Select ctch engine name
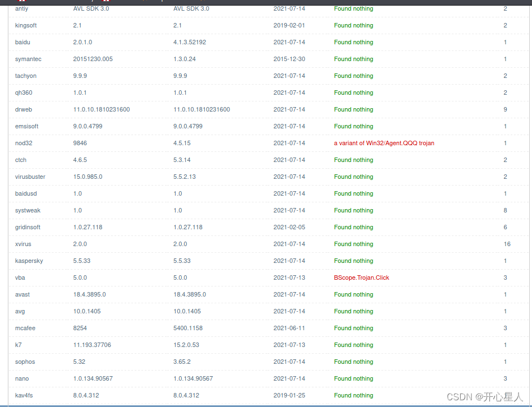This screenshot has width=532, height=407. click(x=21, y=160)
